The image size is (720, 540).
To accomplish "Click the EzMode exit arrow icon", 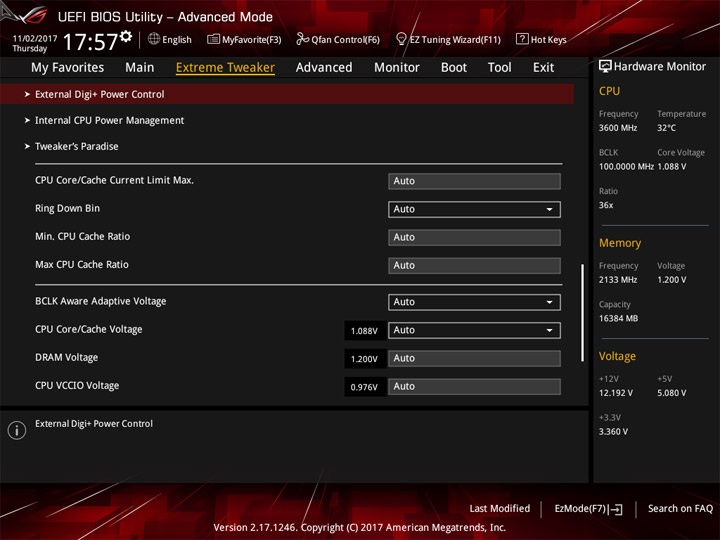I will 616,509.
